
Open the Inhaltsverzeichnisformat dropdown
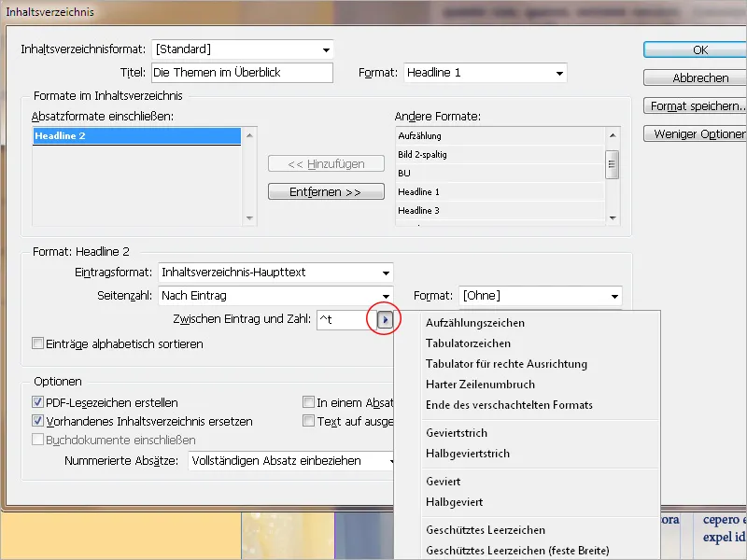pos(326,49)
